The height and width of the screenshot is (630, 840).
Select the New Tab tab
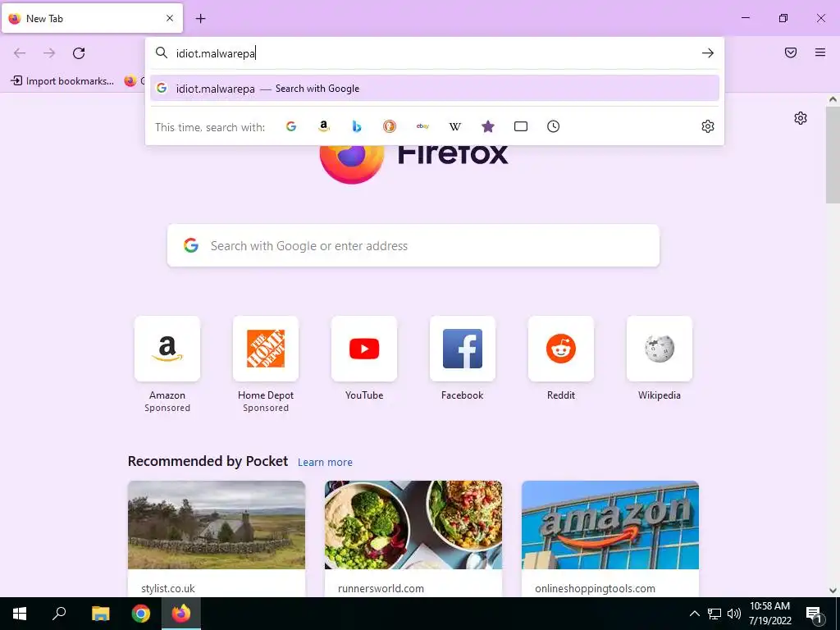[92, 18]
